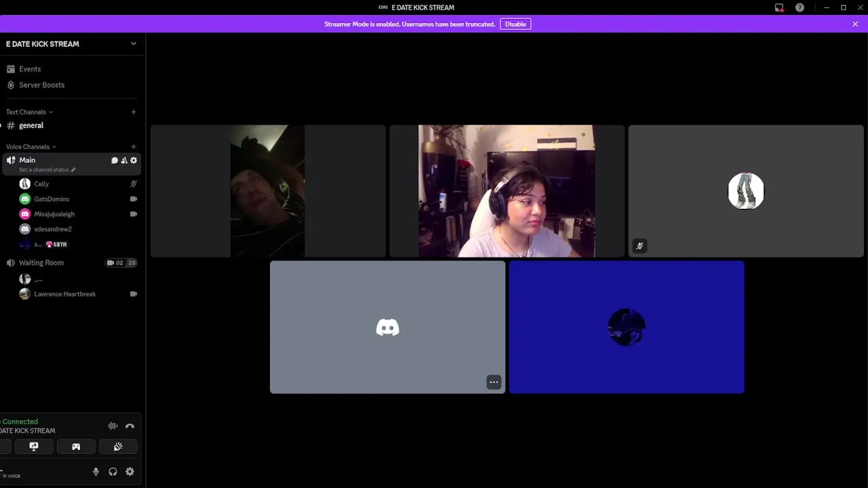868x488 pixels.
Task: Open the more options button on gray tile
Action: [494, 382]
